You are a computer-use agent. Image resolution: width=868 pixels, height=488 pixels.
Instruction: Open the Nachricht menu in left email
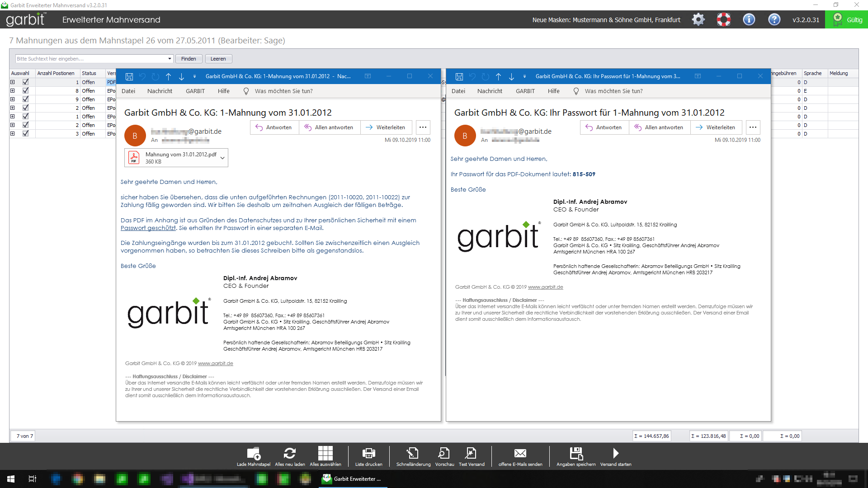[x=160, y=91]
